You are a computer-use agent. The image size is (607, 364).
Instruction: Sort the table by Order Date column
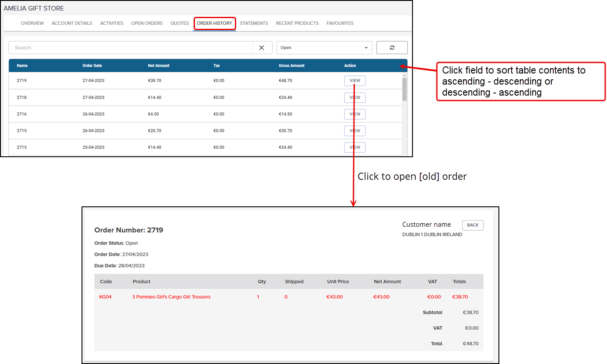[x=92, y=65]
